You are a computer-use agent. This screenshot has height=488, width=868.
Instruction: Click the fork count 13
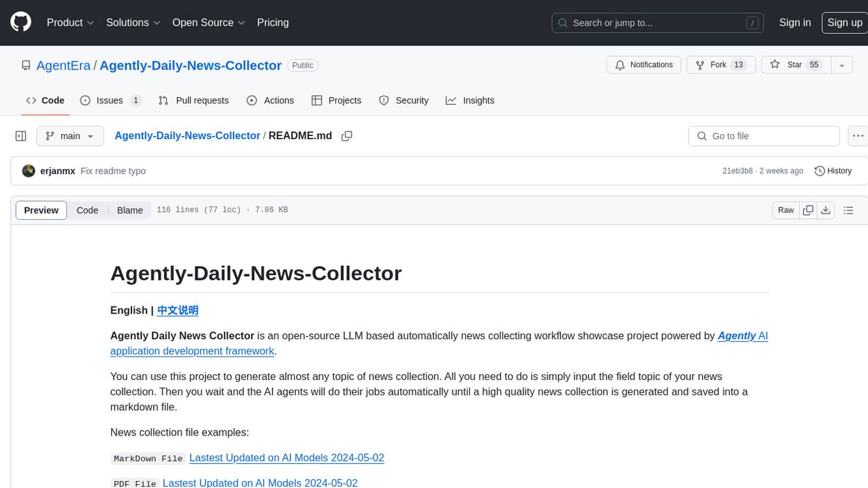738,65
